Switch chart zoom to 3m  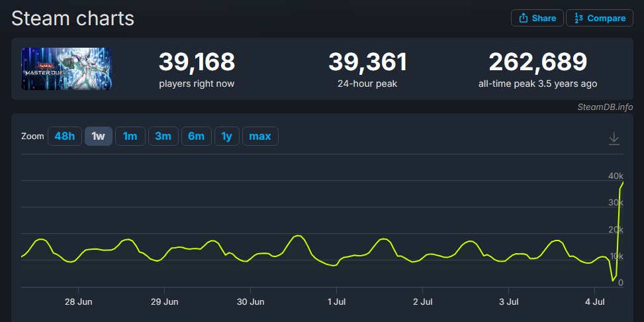(x=163, y=136)
